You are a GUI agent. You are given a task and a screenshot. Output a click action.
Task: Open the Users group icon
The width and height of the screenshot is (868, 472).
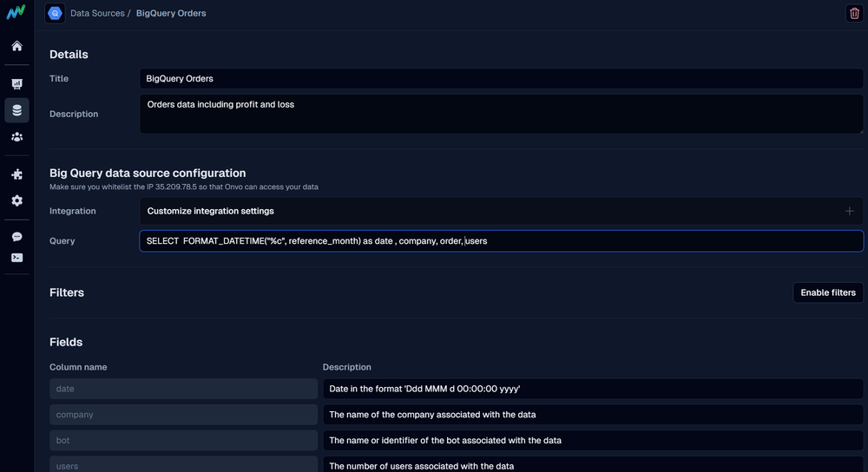point(16,137)
